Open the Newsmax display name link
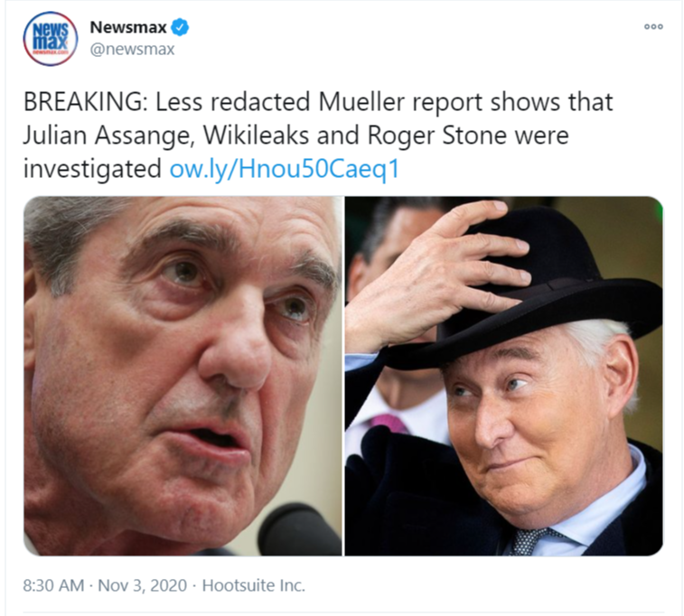 127,27
